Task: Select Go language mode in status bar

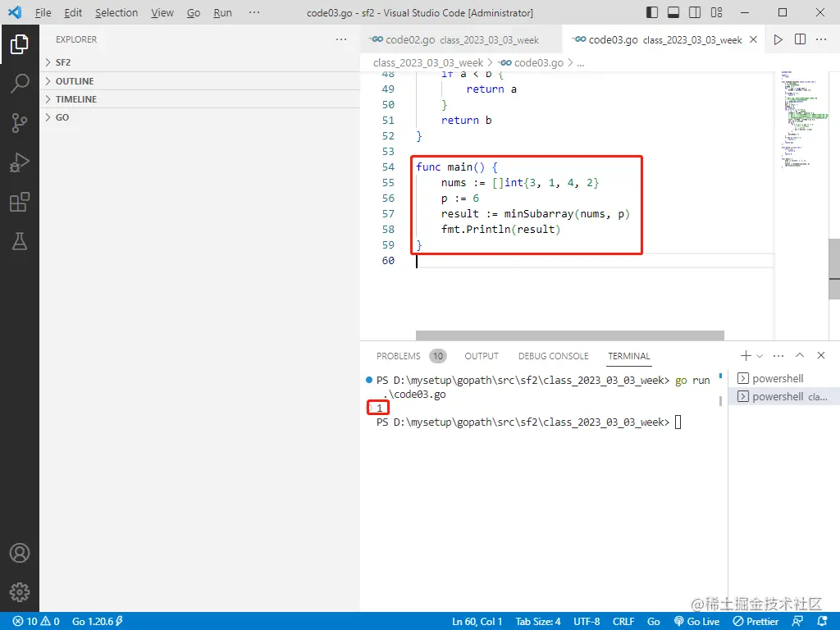Action: (x=653, y=621)
